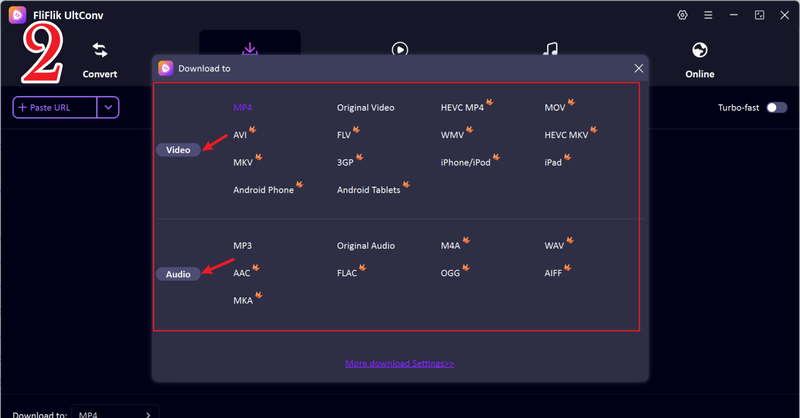
Task: Click the music note tab icon
Action: (x=550, y=49)
